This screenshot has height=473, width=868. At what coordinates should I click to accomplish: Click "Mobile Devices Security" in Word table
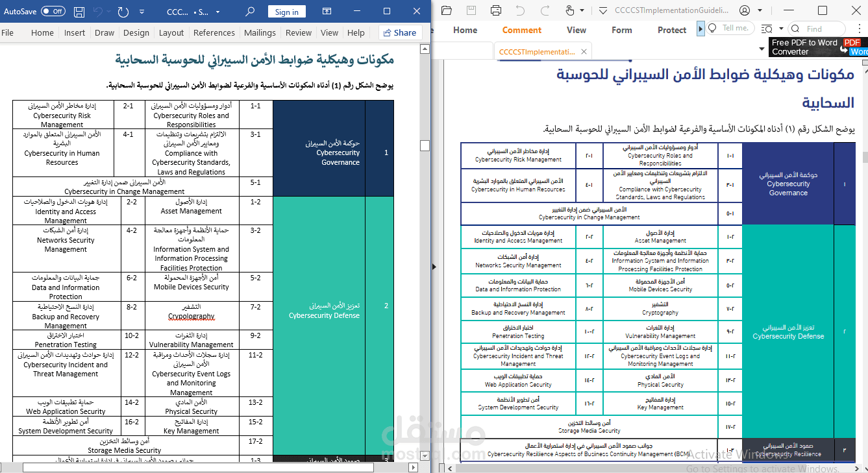192,287
